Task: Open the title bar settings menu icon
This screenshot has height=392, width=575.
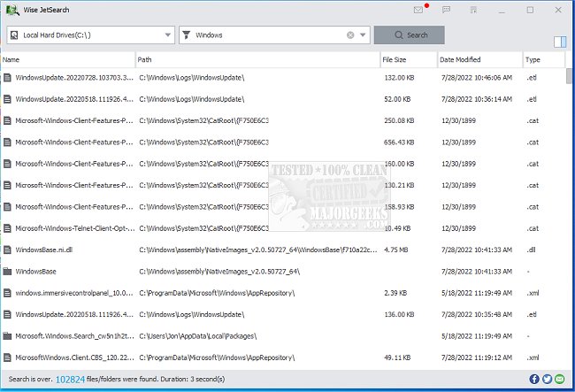Action: [474, 10]
